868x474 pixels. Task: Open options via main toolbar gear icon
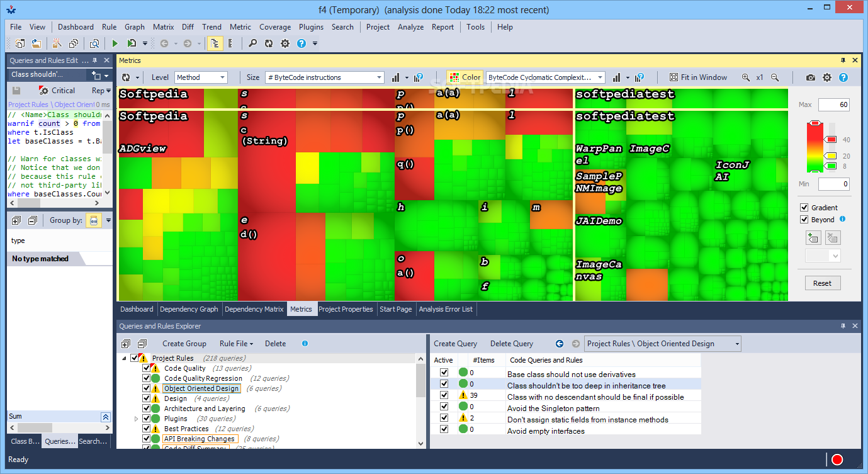(285, 43)
